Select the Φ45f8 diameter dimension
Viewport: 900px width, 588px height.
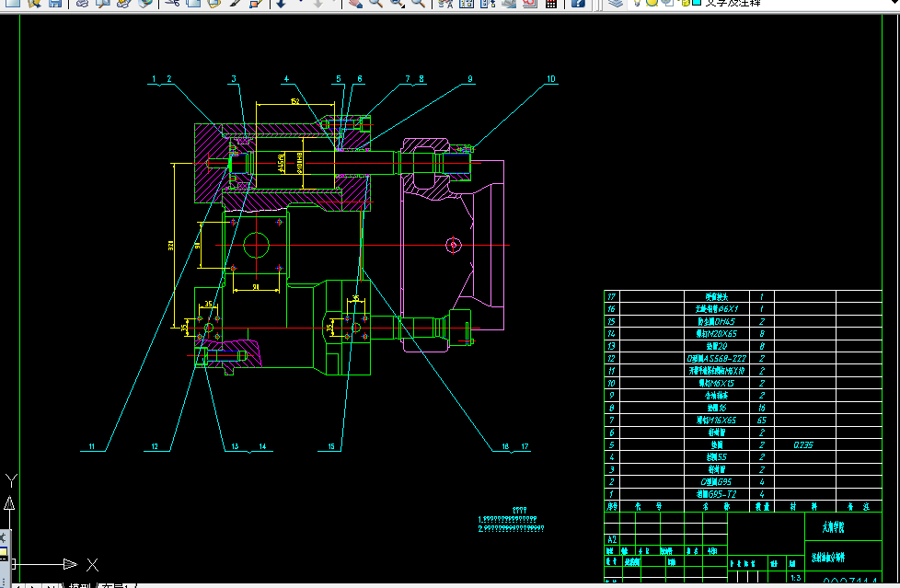click(x=281, y=163)
